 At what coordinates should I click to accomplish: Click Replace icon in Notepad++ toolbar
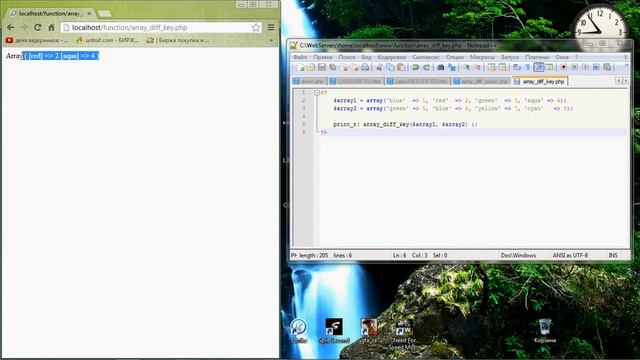pos(452,67)
